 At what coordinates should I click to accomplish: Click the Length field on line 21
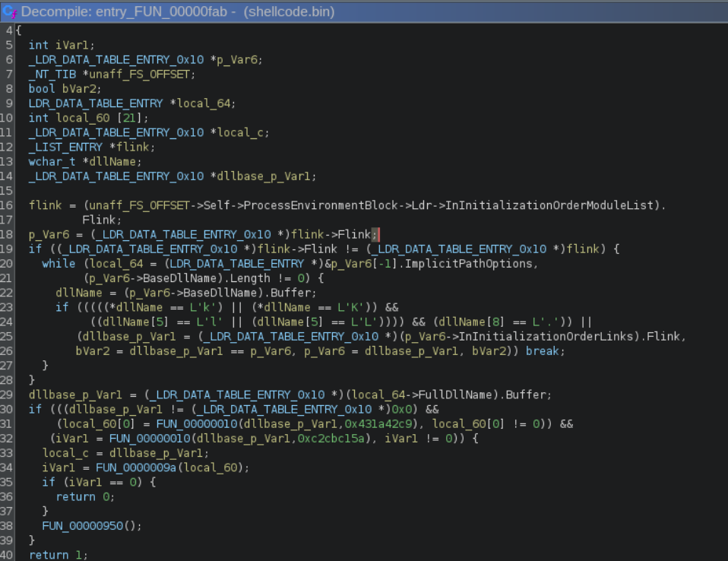[x=250, y=278]
